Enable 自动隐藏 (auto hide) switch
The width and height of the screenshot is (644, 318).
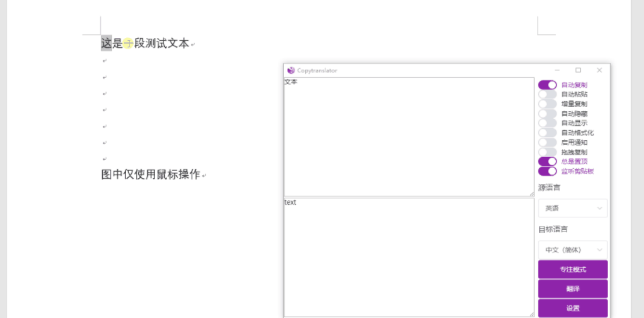[x=547, y=114]
